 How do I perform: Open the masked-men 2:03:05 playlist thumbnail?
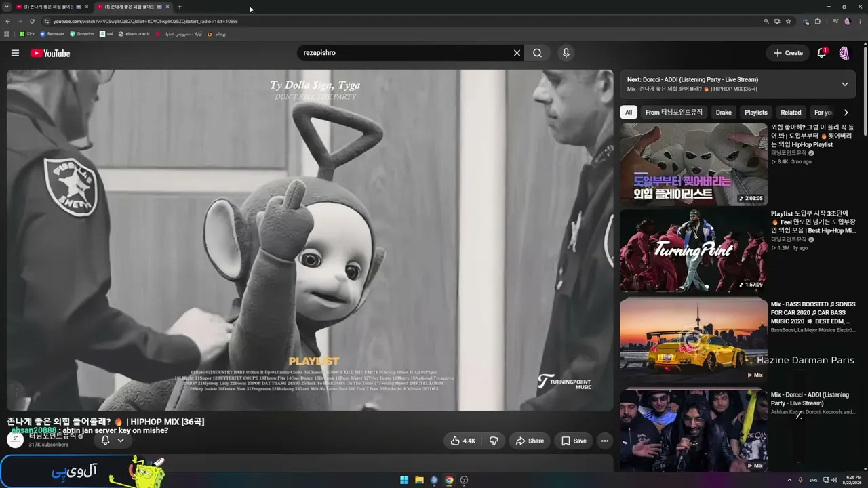(694, 164)
